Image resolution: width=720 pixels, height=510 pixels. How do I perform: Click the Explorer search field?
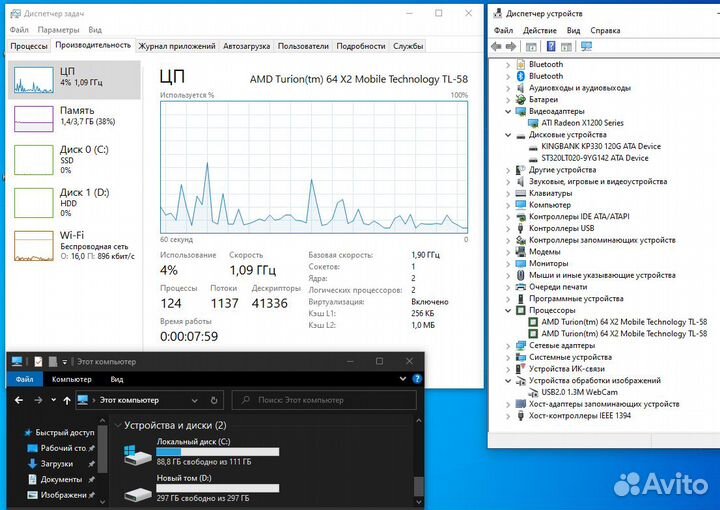click(x=322, y=400)
